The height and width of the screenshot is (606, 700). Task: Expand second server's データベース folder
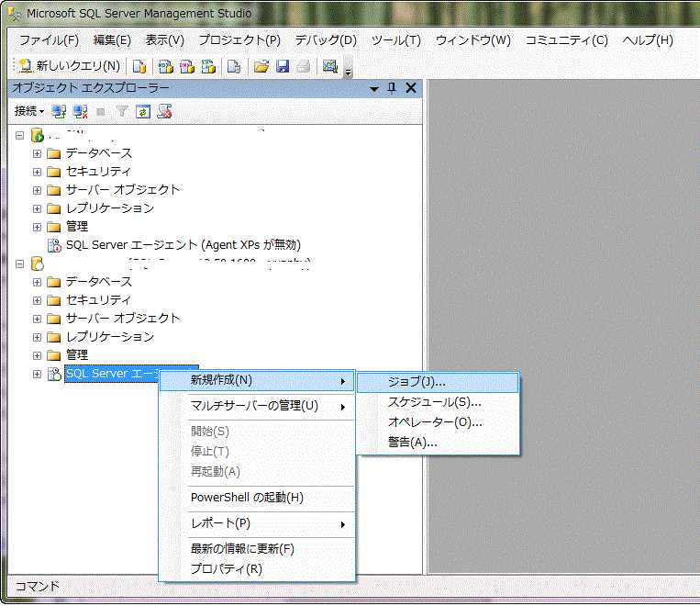point(37,283)
